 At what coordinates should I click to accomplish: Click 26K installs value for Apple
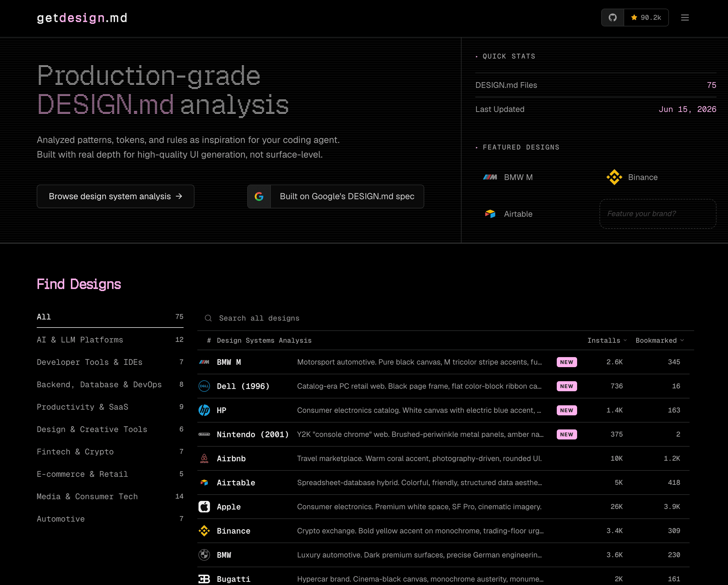[x=617, y=507]
